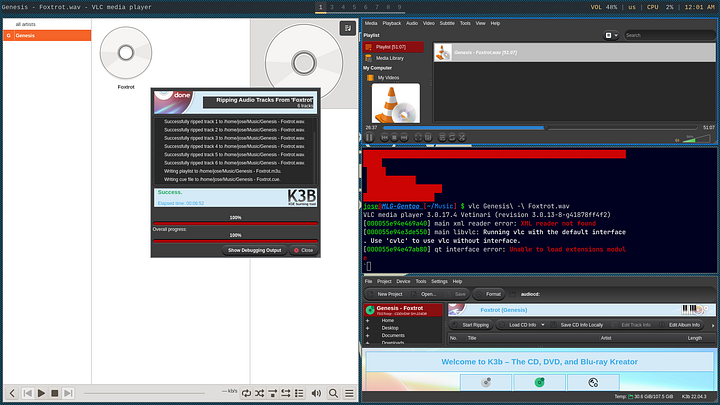Image resolution: width=720 pixels, height=405 pixels.
Task: Mute VLC with speaker icon
Action: [677, 140]
